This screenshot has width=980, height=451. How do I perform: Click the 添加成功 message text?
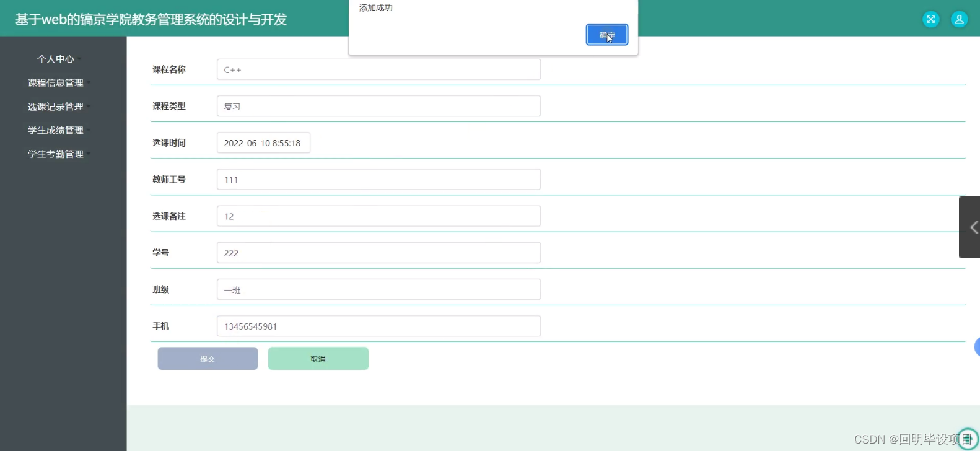pos(376,8)
